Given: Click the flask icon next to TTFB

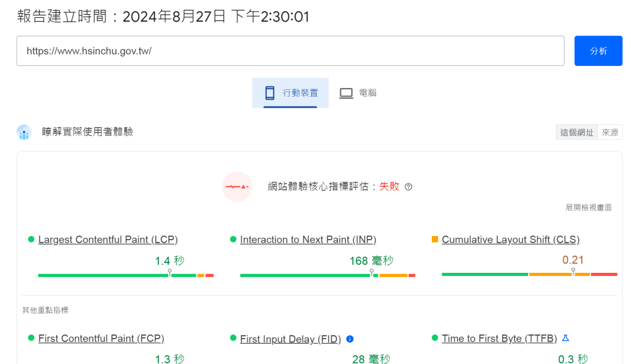Looking at the screenshot, I should [x=566, y=338].
